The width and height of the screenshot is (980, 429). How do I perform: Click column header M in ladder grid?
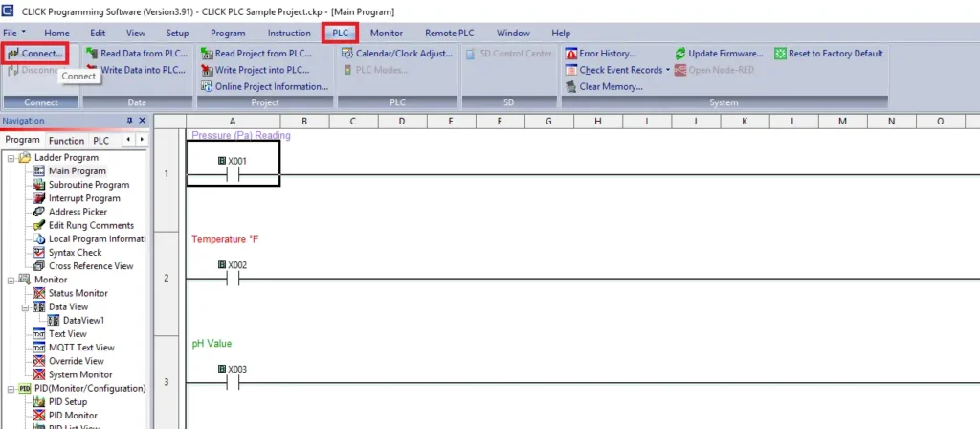pos(842,121)
